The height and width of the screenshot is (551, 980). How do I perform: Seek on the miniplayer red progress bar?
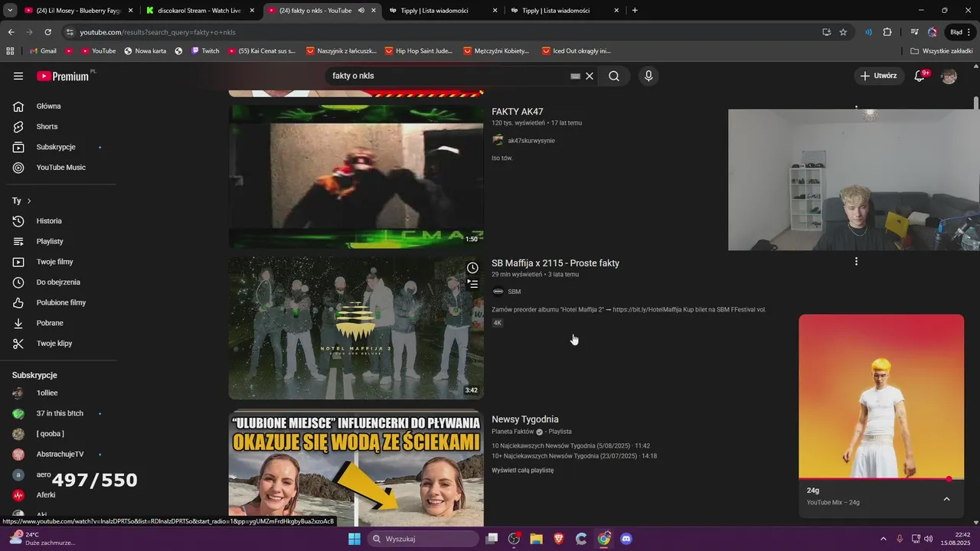tap(881, 479)
